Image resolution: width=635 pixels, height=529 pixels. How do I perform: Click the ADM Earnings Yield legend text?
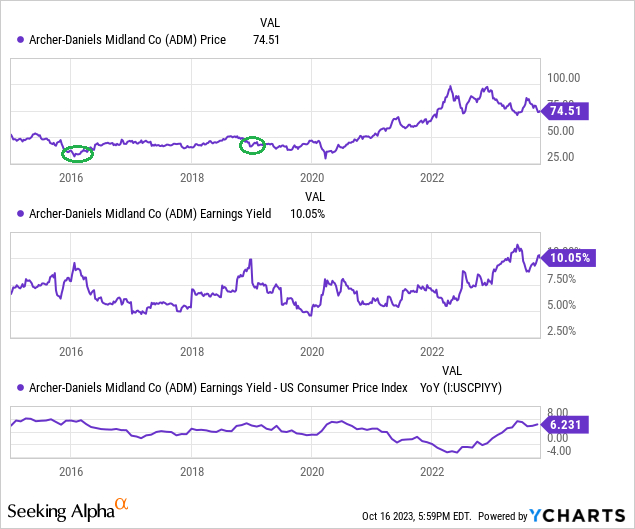tap(150, 214)
